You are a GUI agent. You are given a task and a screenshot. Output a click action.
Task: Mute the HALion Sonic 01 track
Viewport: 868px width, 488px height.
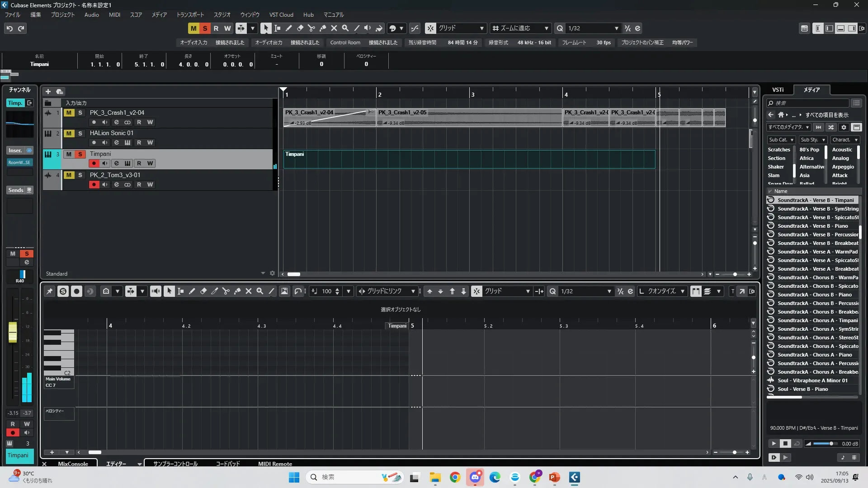coord(69,133)
